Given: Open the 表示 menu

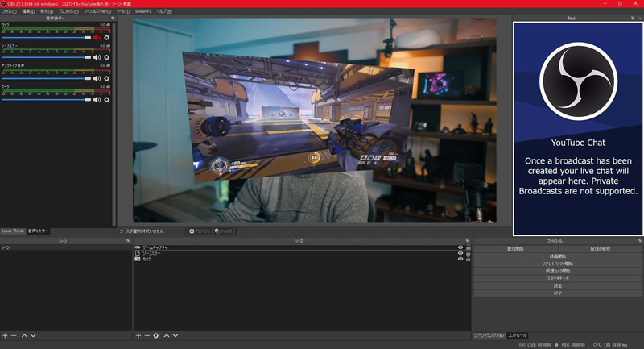Looking at the screenshot, I should point(47,11).
